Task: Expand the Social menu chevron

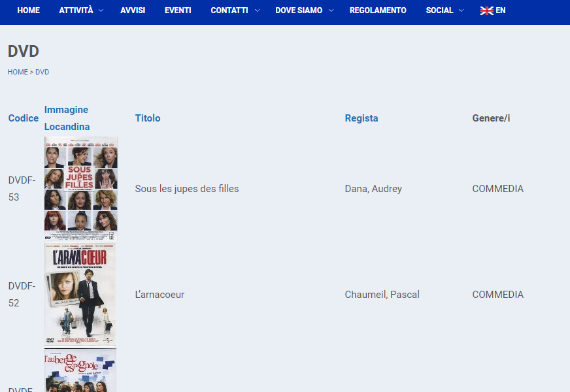Action: click(x=461, y=10)
